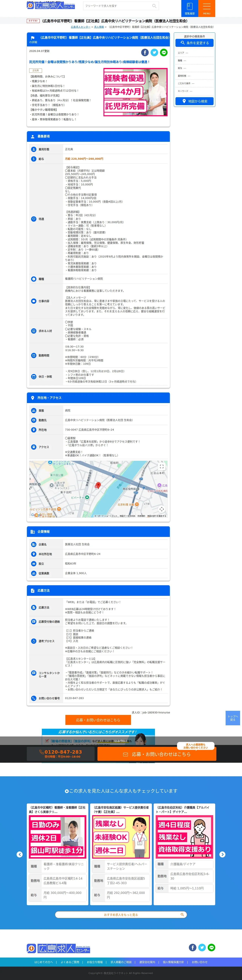Open the 閲覧履歴 browsing history
This screenshot has height=980, width=242.
click(190, 8)
